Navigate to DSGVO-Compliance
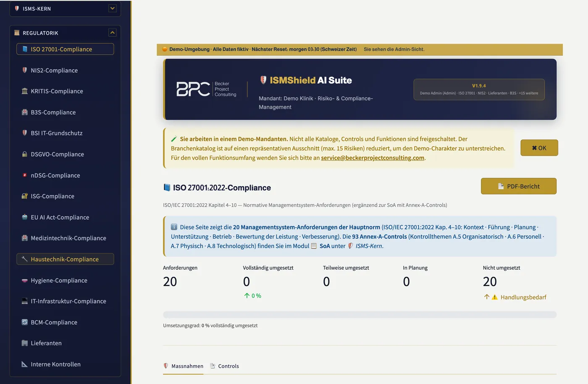The width and height of the screenshot is (588, 384). (x=65, y=154)
